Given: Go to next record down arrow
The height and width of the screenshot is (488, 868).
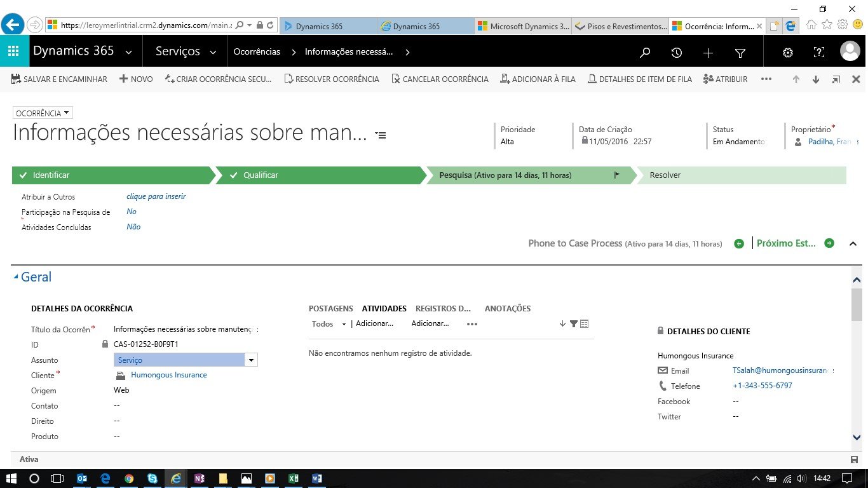Looking at the screenshot, I should 816,79.
